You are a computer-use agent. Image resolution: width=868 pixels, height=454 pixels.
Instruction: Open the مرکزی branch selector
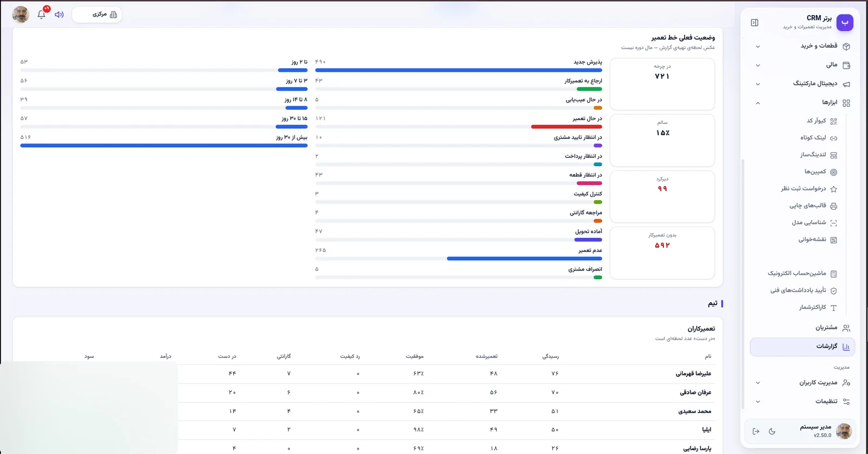[97, 15]
